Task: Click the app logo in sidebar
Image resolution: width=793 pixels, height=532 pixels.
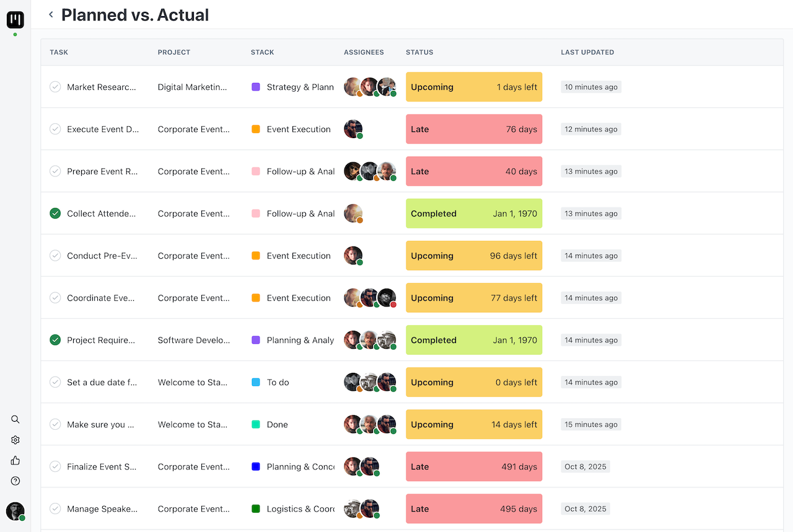Action: (15, 20)
